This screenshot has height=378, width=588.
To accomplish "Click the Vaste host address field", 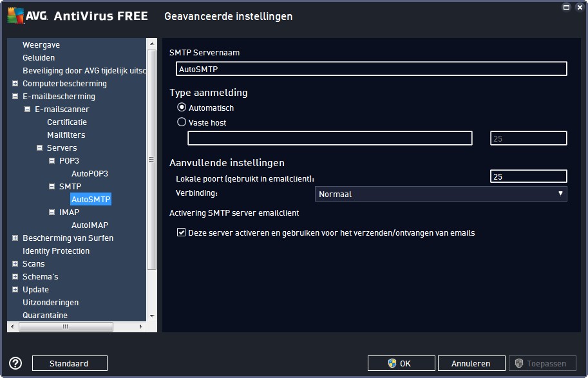I will 330,138.
